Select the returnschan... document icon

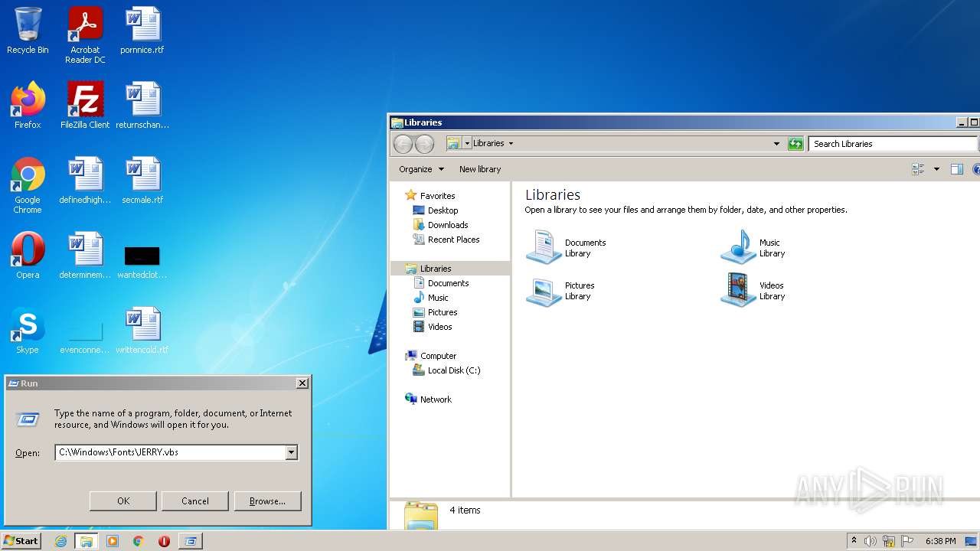[142, 106]
